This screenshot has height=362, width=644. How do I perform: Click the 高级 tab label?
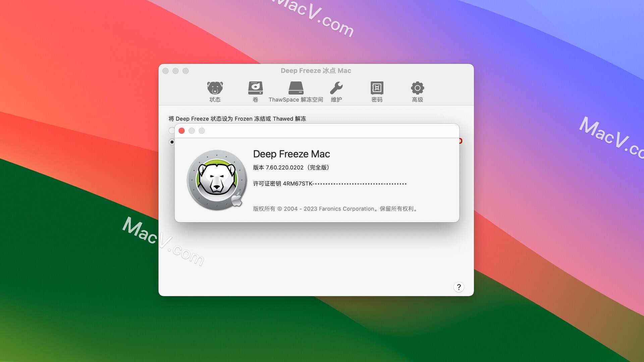tap(417, 100)
